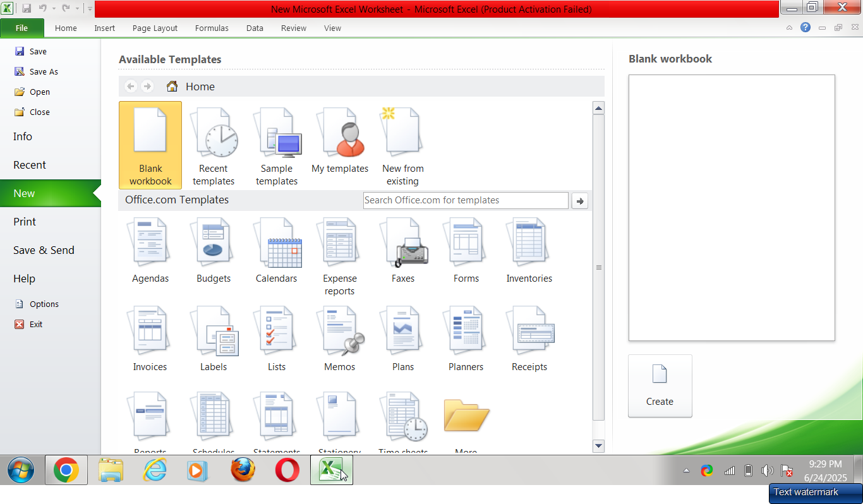Open the Quick Access Toolbar customize dropdown
This screenshot has width=863, height=504.
(x=90, y=9)
